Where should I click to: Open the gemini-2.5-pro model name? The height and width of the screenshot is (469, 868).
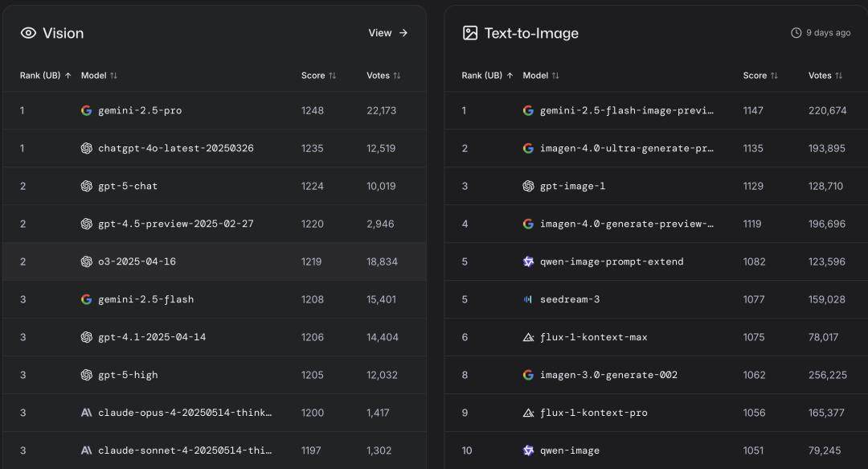(140, 110)
